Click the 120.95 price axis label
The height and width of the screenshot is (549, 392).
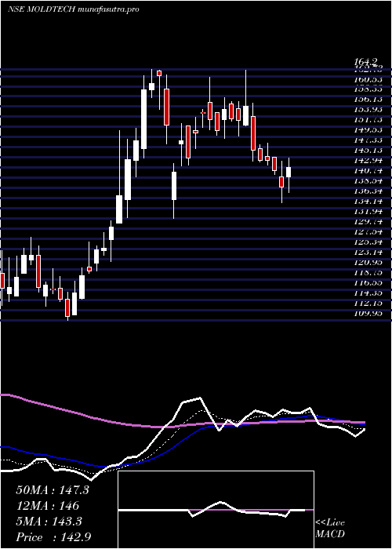[368, 263]
